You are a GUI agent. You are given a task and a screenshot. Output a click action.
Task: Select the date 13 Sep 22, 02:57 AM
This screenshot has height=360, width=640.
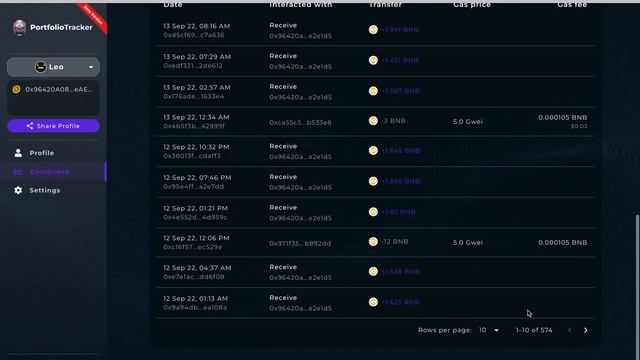coord(197,87)
